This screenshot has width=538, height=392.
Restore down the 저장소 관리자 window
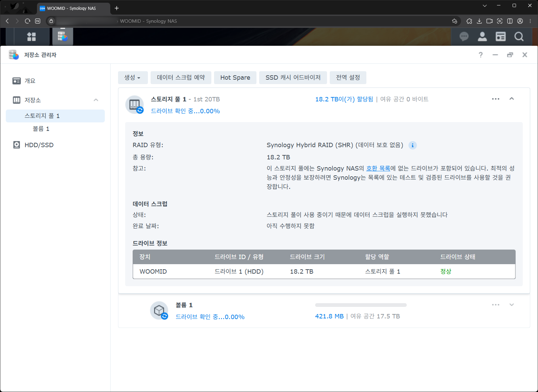point(510,55)
